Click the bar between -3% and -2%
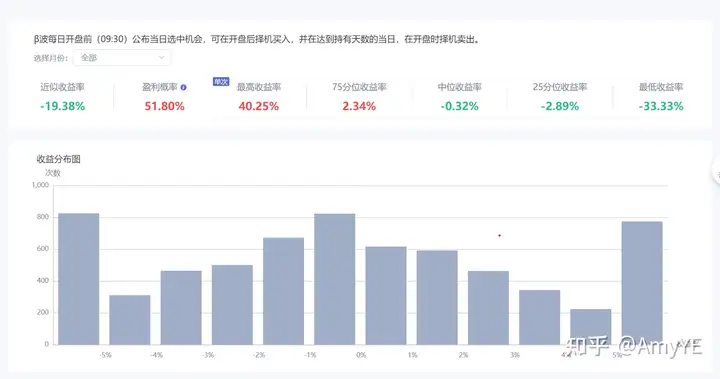This screenshot has width=720, height=379. pos(232,305)
